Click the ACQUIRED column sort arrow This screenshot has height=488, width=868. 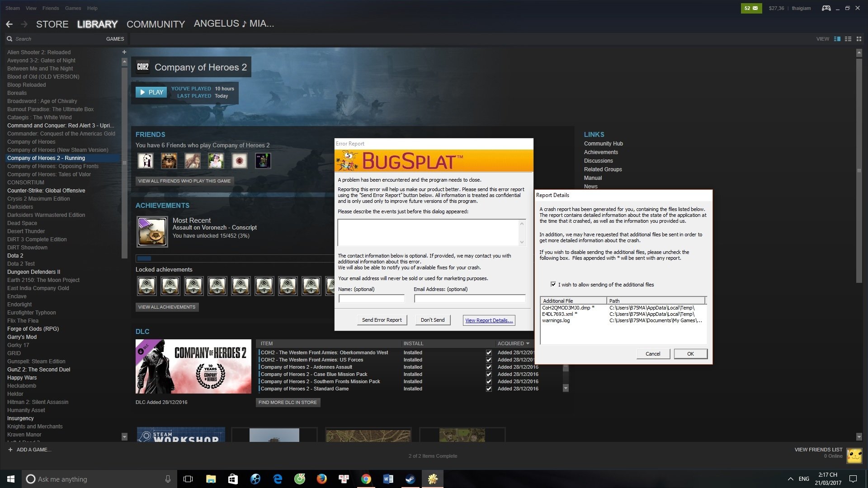(528, 343)
